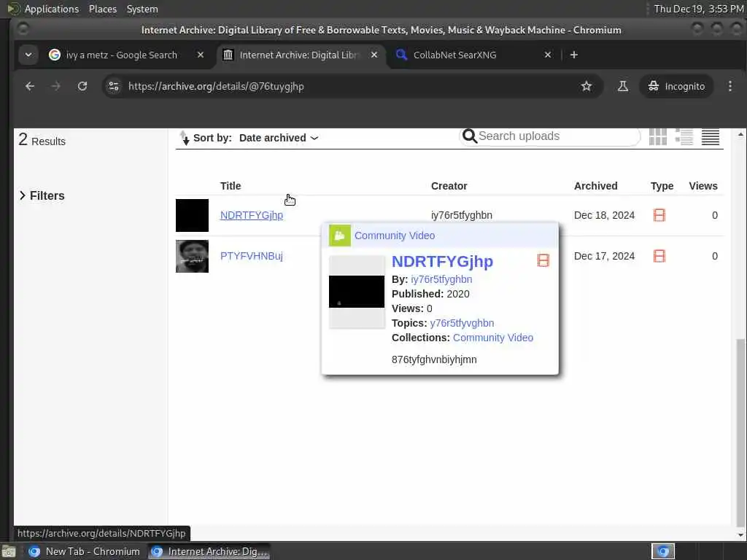Sort by Archived column header
The height and width of the screenshot is (560, 747).
(x=595, y=186)
